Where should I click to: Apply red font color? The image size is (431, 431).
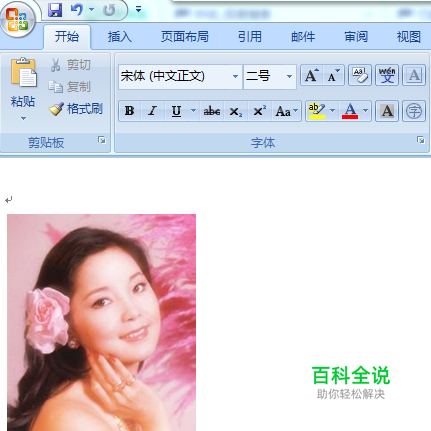pyautogui.click(x=350, y=111)
